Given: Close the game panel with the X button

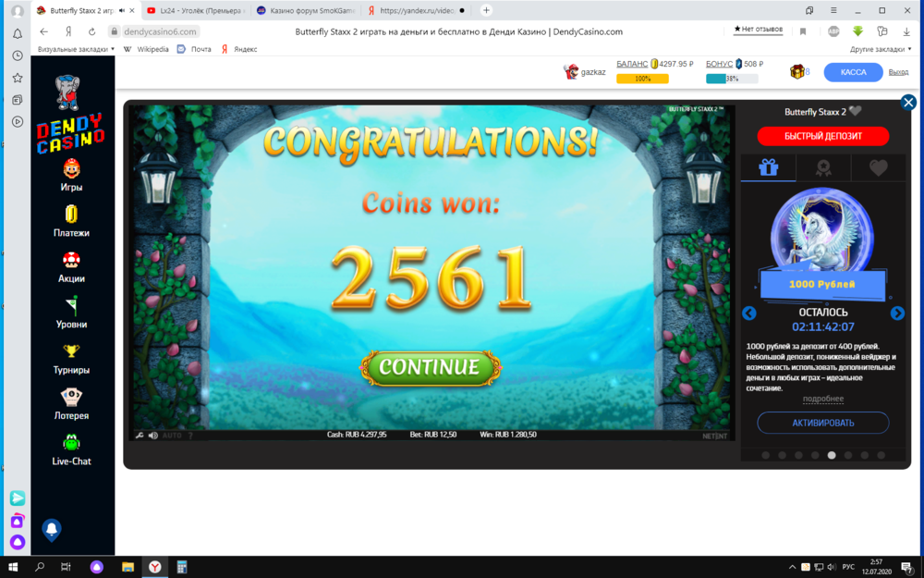Looking at the screenshot, I should pos(908,103).
